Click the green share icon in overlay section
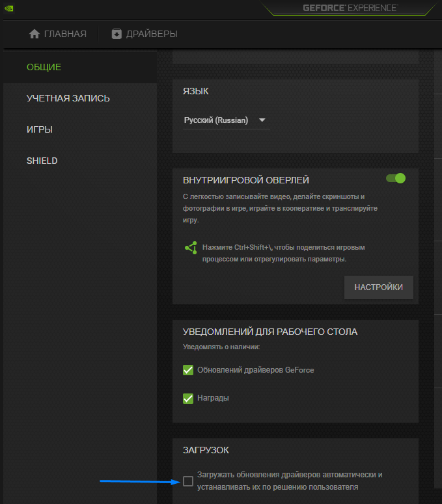This screenshot has width=442, height=504. point(191,248)
